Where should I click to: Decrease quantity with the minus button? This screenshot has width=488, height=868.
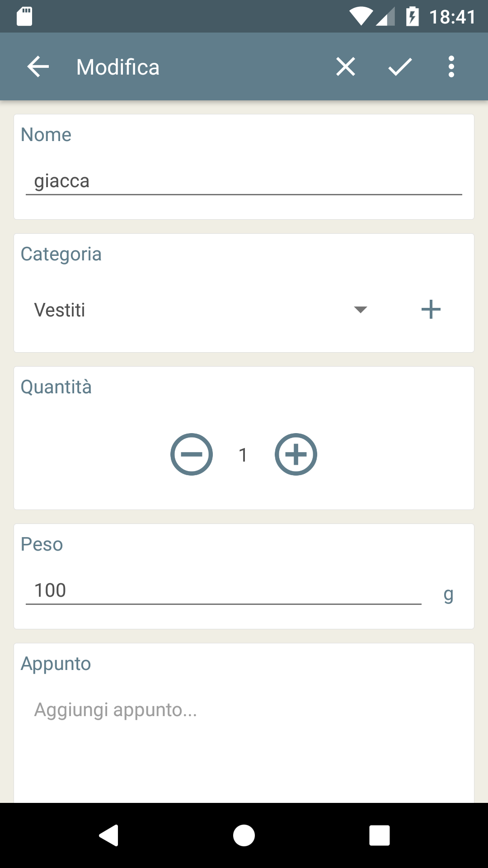[x=192, y=454]
